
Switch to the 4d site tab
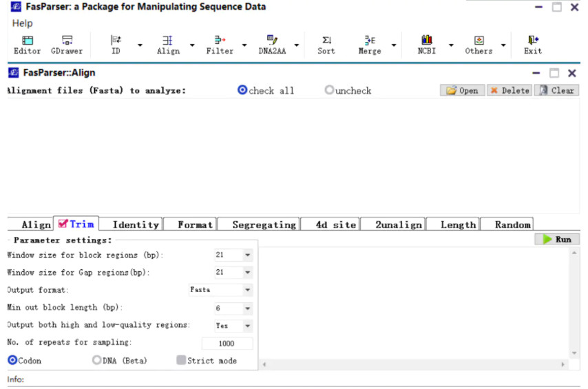coord(330,224)
